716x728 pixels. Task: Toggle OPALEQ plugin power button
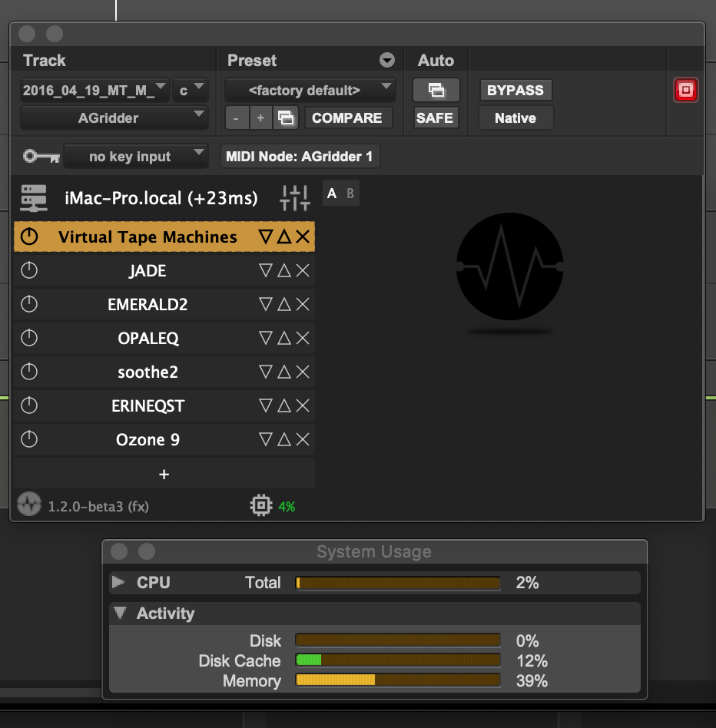click(x=29, y=338)
